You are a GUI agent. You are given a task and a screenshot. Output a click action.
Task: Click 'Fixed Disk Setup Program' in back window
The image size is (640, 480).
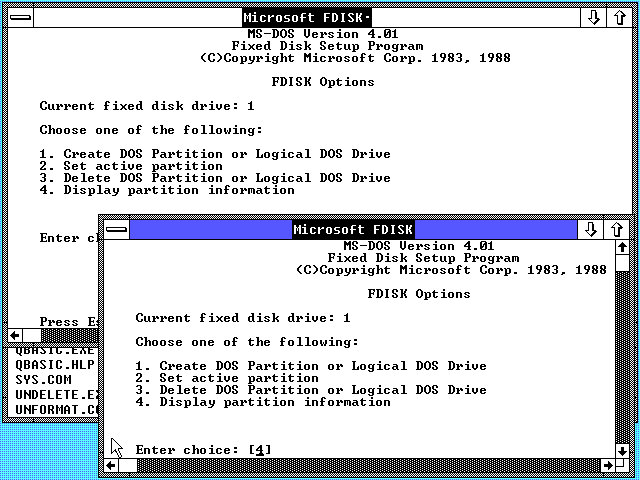[327, 46]
